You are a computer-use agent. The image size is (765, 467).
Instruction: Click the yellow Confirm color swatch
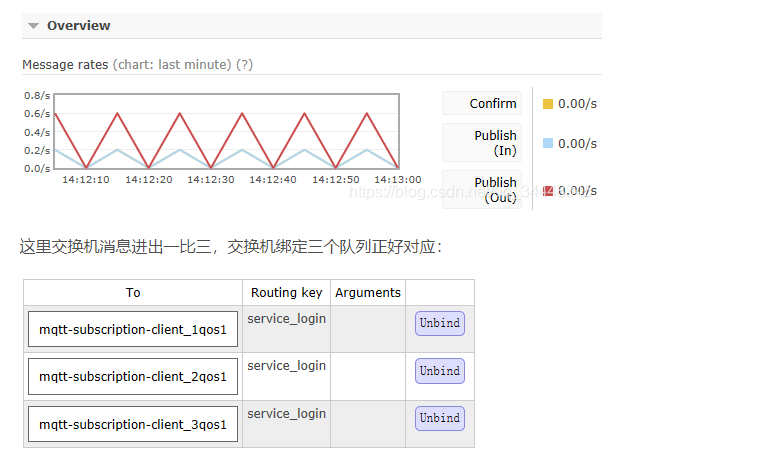[x=547, y=103]
